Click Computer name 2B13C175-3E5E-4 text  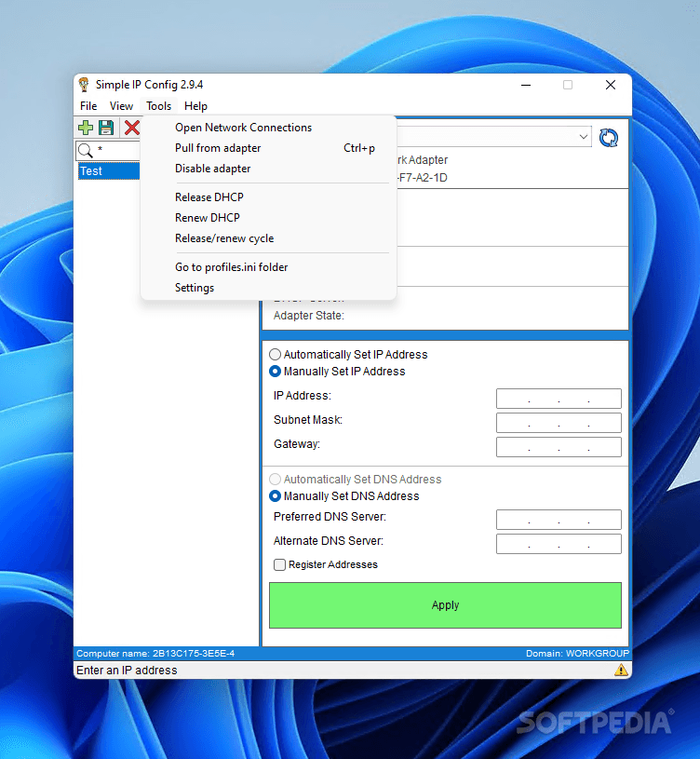(x=155, y=654)
